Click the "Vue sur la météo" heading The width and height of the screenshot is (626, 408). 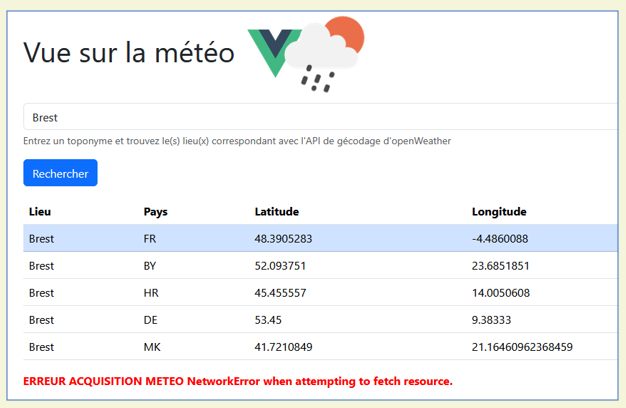click(128, 53)
